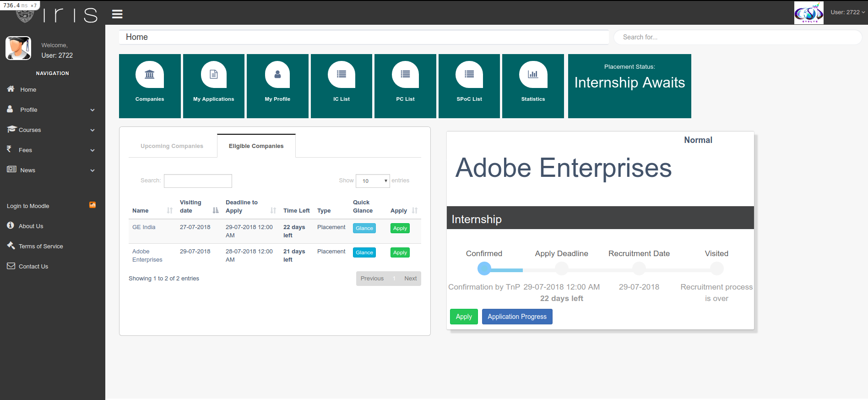Sort table by Deadline to Apply
Screen dimensions: 868x400
[273, 211]
